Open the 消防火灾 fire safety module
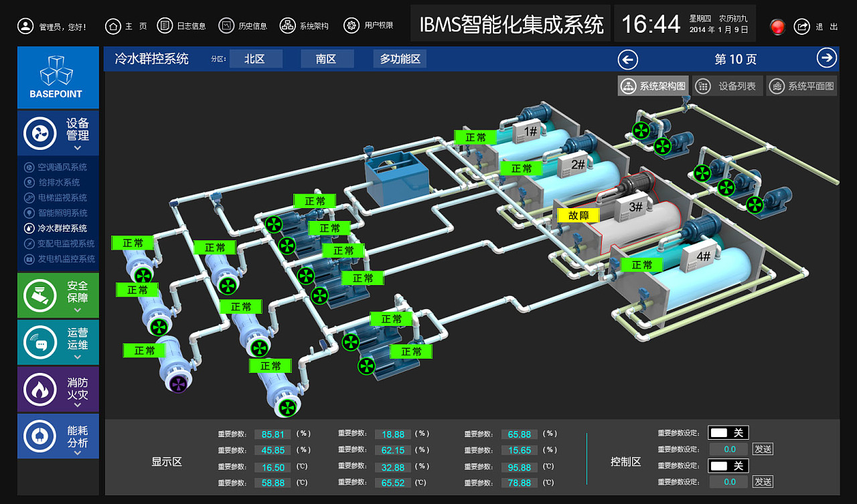Image resolution: width=857 pixels, height=504 pixels. point(58,389)
